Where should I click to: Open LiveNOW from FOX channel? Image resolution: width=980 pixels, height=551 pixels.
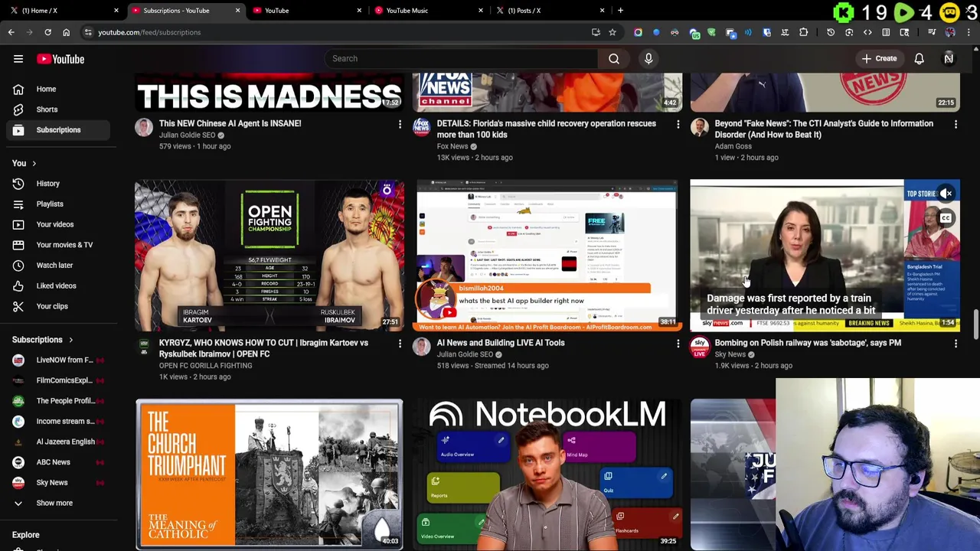pyautogui.click(x=58, y=360)
